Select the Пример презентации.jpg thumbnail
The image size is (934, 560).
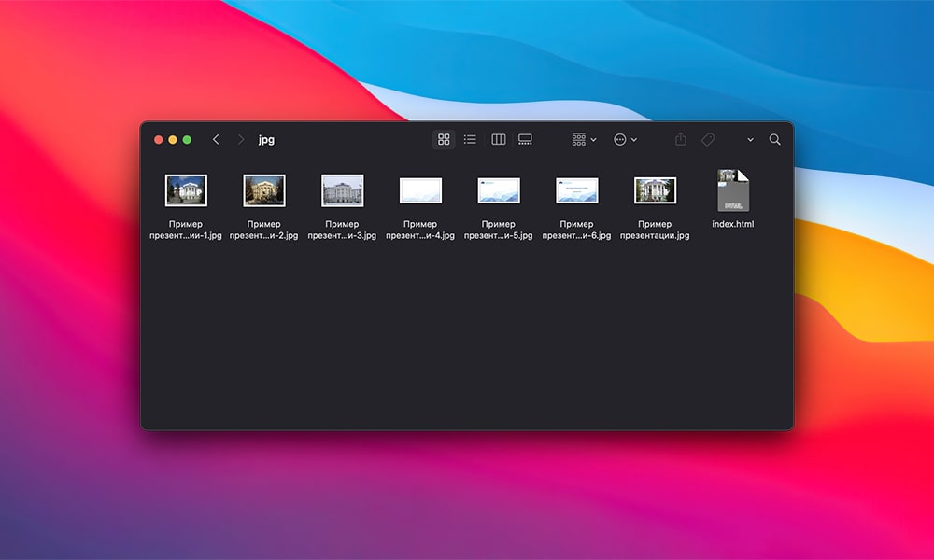(x=655, y=190)
